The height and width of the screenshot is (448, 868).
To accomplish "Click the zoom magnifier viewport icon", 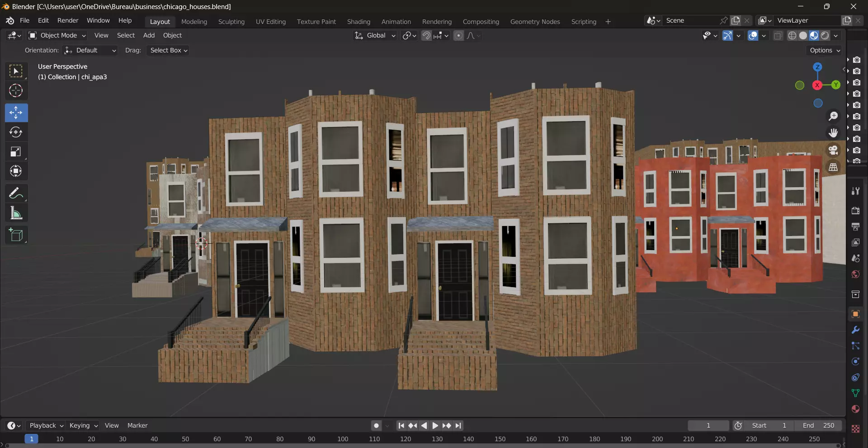I will [x=833, y=116].
